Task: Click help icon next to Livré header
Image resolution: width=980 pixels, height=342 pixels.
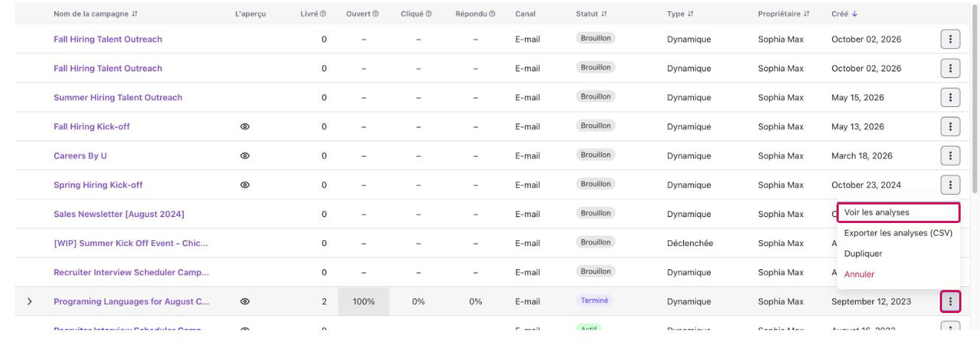Action: pos(323,14)
